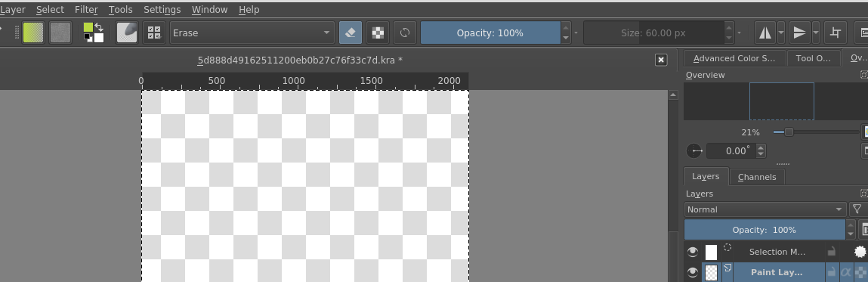Open the Fill Gradients swatch

pyautogui.click(x=33, y=33)
